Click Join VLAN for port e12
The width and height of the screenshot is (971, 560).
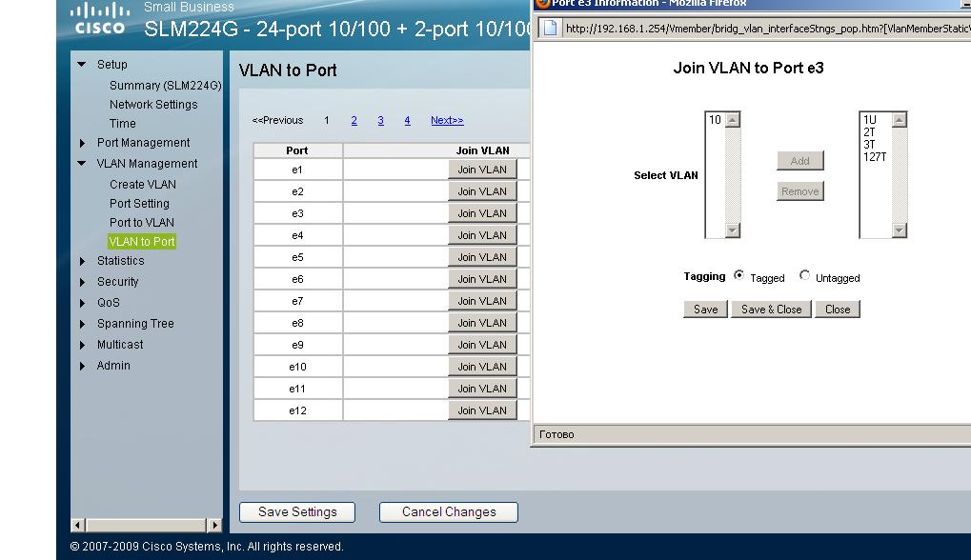click(x=482, y=410)
